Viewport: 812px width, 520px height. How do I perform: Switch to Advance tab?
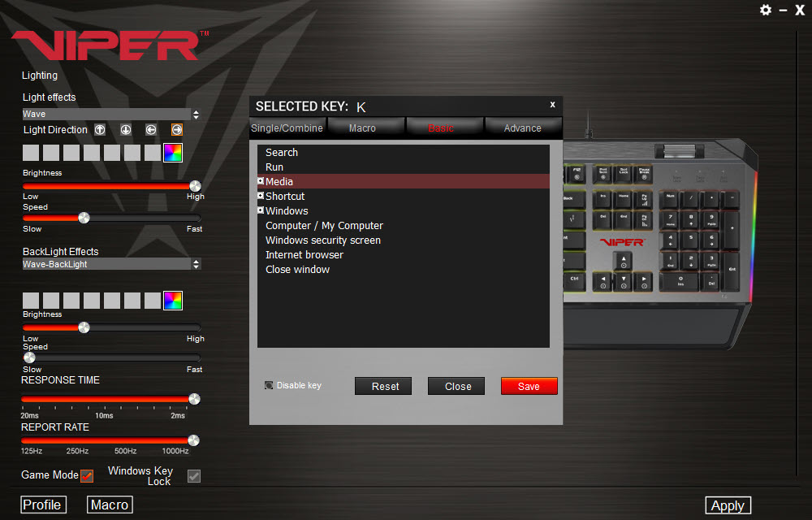pyautogui.click(x=523, y=128)
